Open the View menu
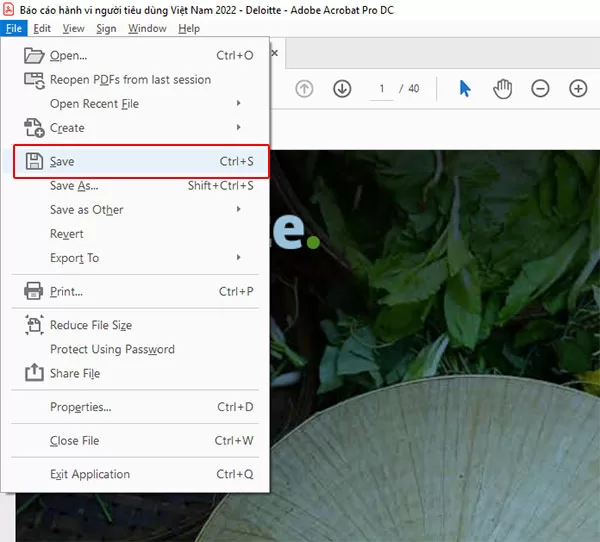Image resolution: width=600 pixels, height=542 pixels. 73,29
